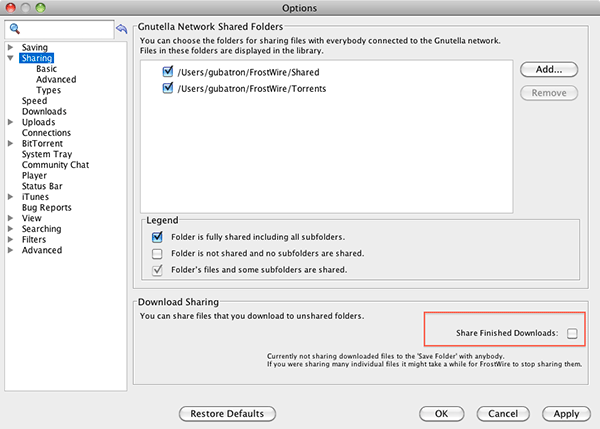Collapse the Sharing tree node
Screen dimensions: 600x429
(x=11, y=58)
